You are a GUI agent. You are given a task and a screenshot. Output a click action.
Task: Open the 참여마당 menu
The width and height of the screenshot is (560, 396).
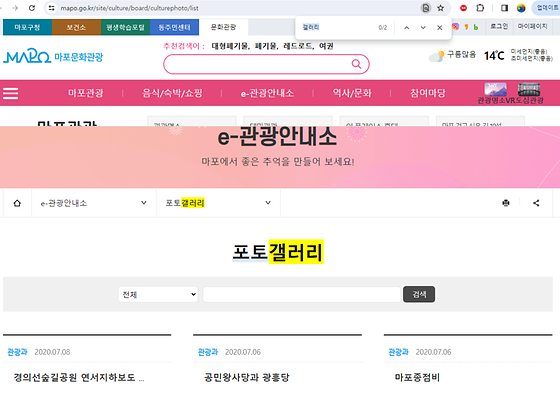point(428,93)
